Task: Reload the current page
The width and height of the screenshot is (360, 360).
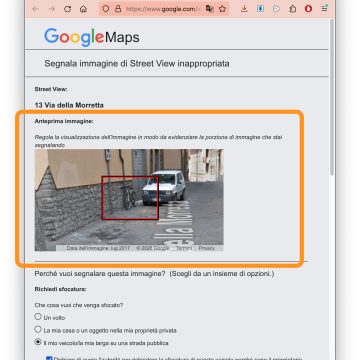Action: pos(68,9)
